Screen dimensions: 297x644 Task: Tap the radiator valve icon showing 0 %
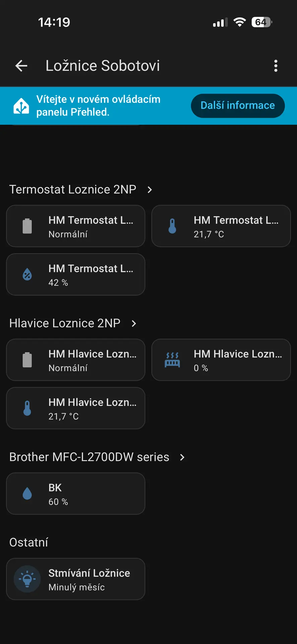click(x=172, y=360)
